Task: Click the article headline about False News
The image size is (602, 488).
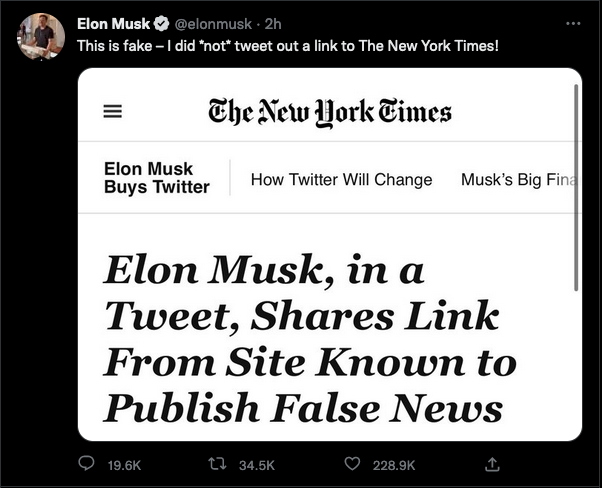Action: click(310, 339)
